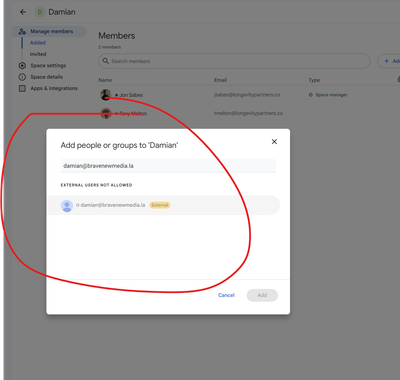Click the suggestion's generic user avatar
Image resolution: width=400 pixels, height=380 pixels.
click(x=67, y=206)
